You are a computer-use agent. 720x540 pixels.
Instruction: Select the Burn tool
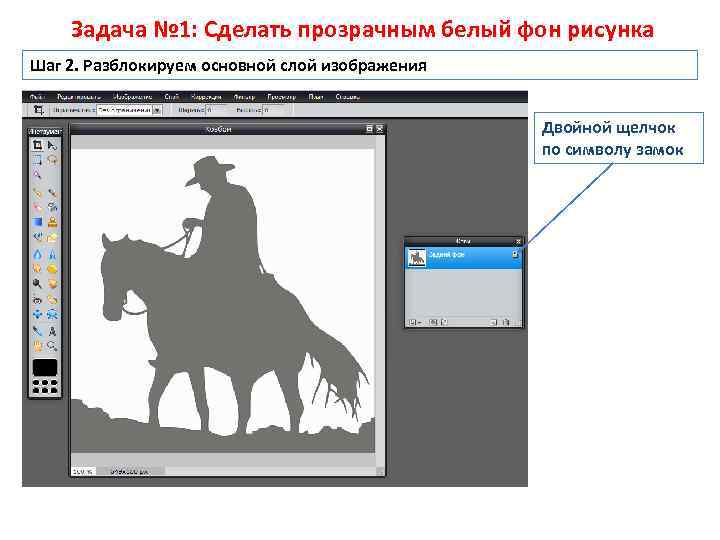(52, 284)
